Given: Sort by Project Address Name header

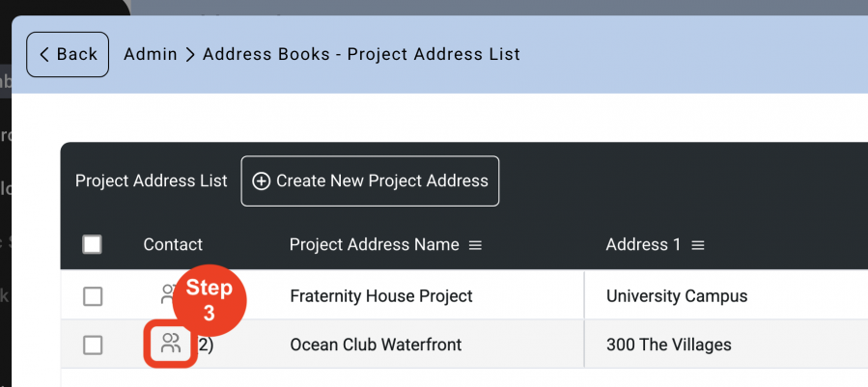Looking at the screenshot, I should click(374, 245).
